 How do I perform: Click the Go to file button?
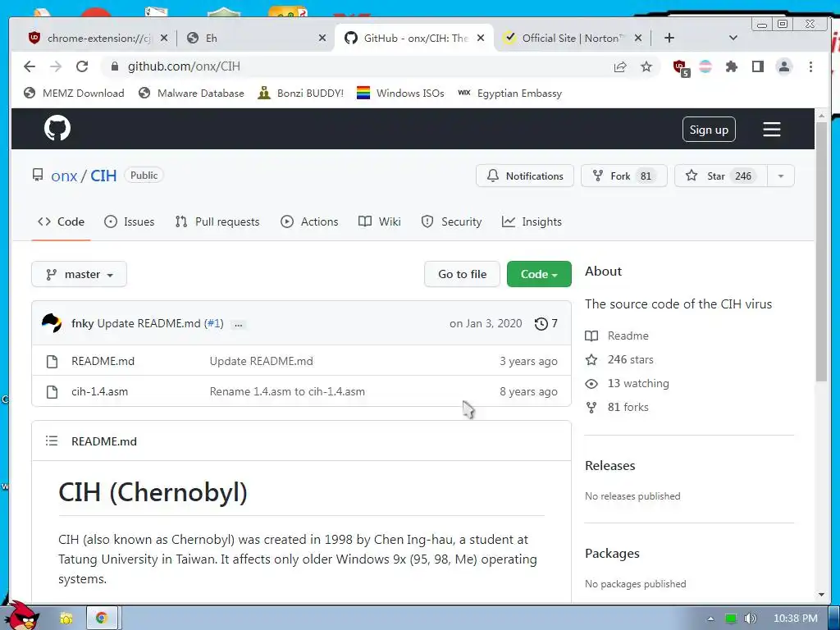coord(462,274)
